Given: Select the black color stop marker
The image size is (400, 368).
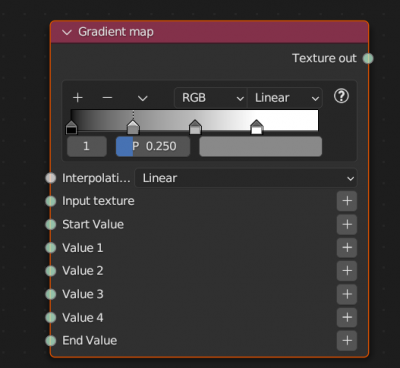Looking at the screenshot, I should click(71, 128).
